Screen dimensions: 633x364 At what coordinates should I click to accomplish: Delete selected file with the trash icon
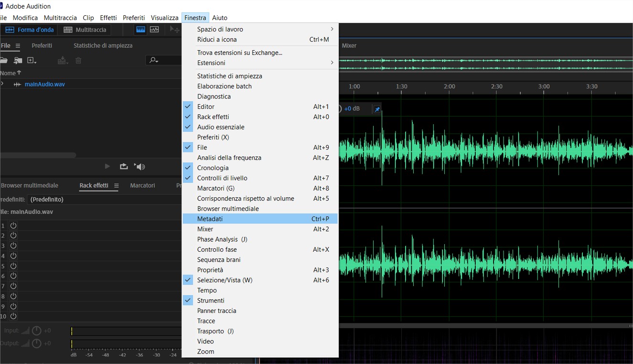[x=78, y=60]
